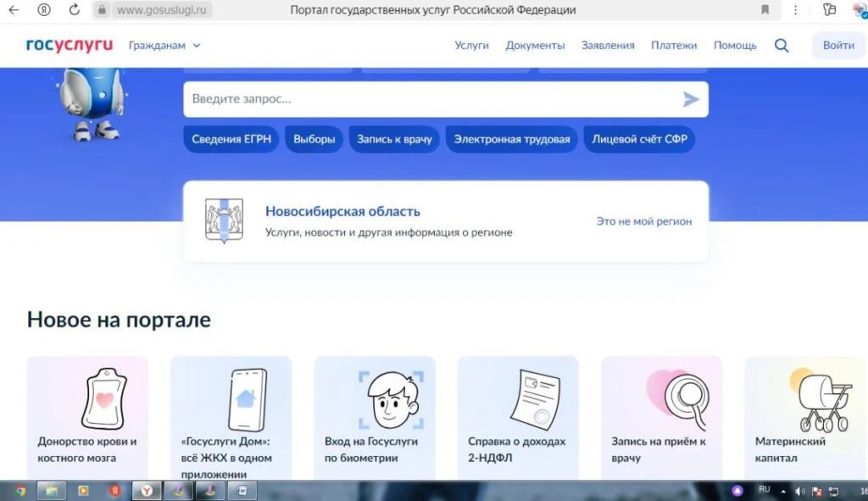Viewport: 868px width, 501px height.
Task: Select the Выборы quick chip
Action: click(x=314, y=139)
